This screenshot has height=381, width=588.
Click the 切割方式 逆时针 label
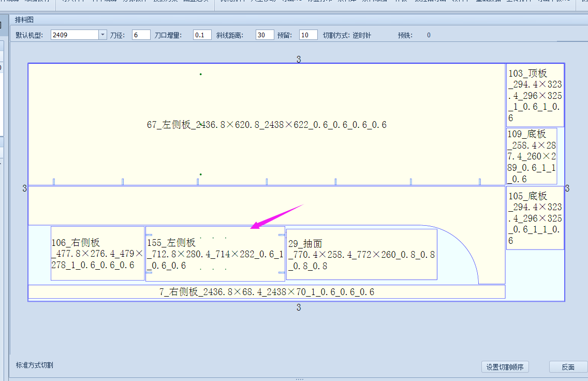pos(347,35)
